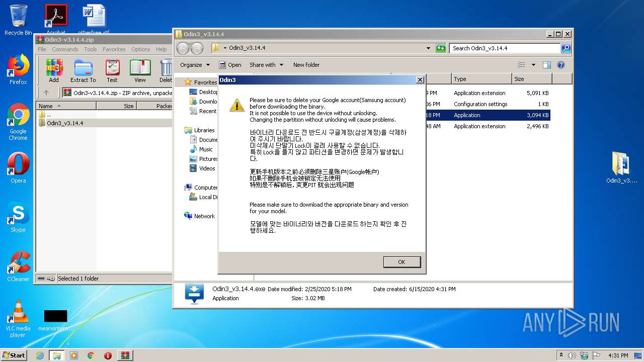Viewport: 644px width, 362px height.
Task: Click Explorer search magnifier icon
Action: (x=566, y=48)
